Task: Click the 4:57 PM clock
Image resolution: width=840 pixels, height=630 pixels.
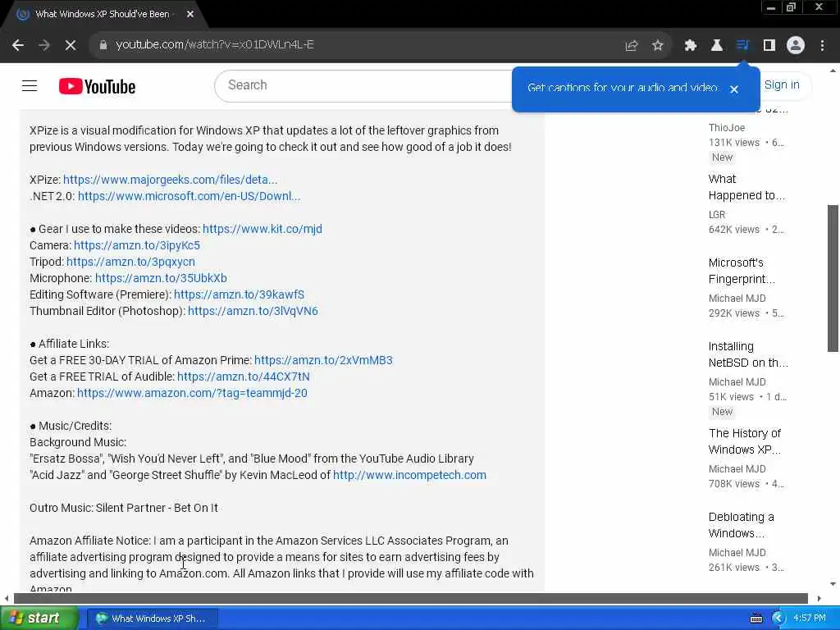Action: 810,619
